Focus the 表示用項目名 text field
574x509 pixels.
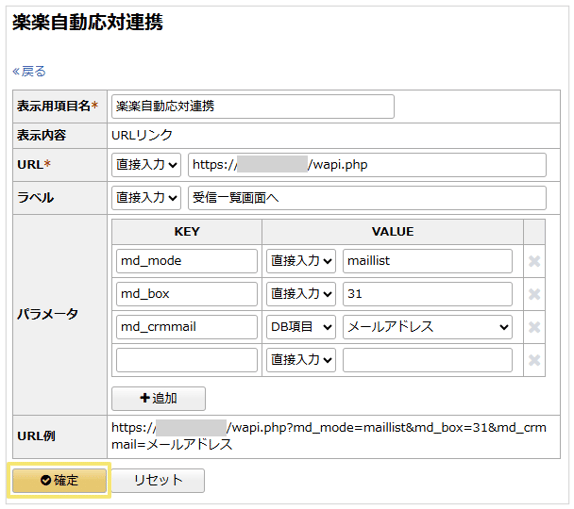point(253,106)
